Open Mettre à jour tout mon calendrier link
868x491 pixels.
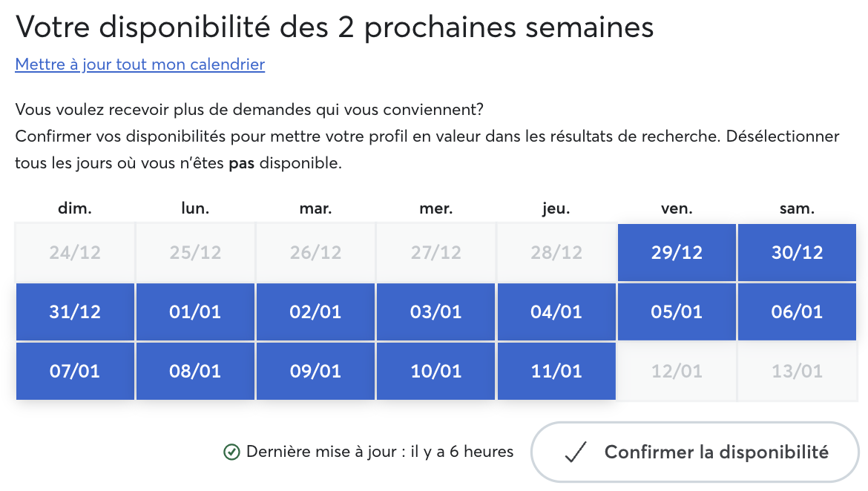coord(140,65)
